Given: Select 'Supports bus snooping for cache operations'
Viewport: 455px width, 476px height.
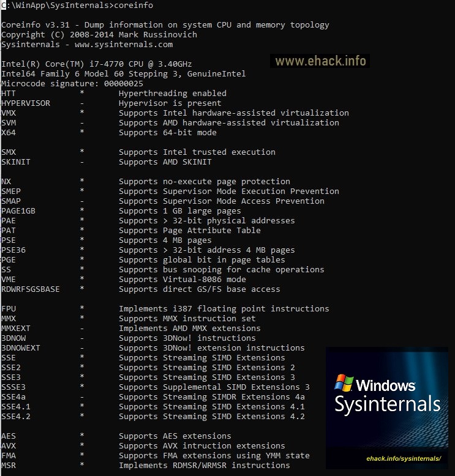Looking at the screenshot, I should [222, 270].
